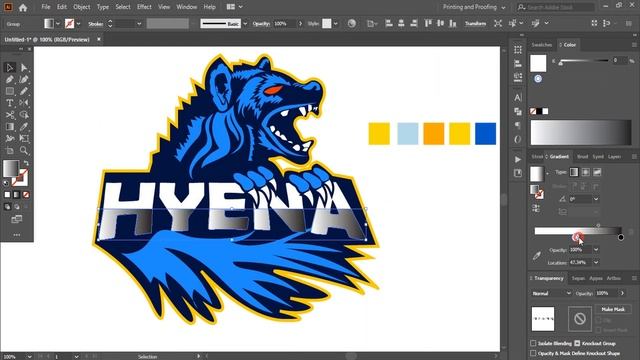Open the Normal blending mode dropdown
This screenshot has height=360, width=640.
pyautogui.click(x=551, y=293)
